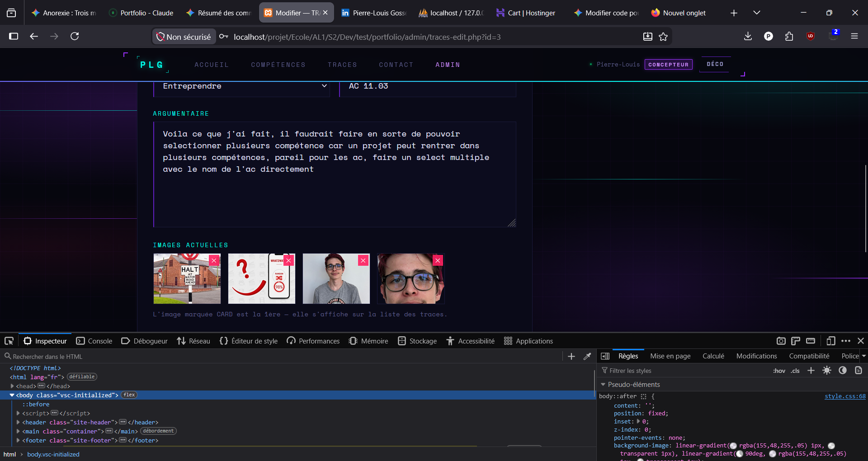Image resolution: width=868 pixels, height=461 pixels.
Task: Expand the main container node
Action: (x=18, y=431)
